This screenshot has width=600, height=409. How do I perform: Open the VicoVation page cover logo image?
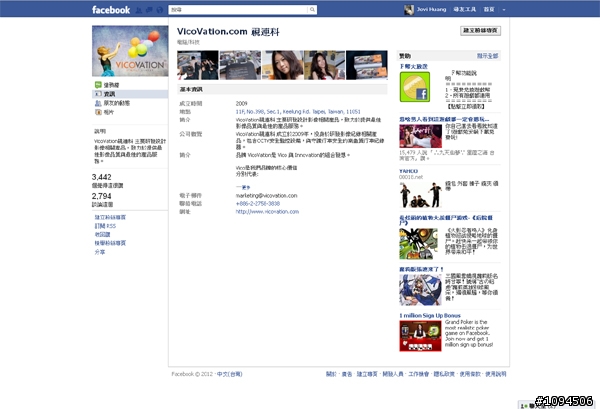tap(130, 51)
